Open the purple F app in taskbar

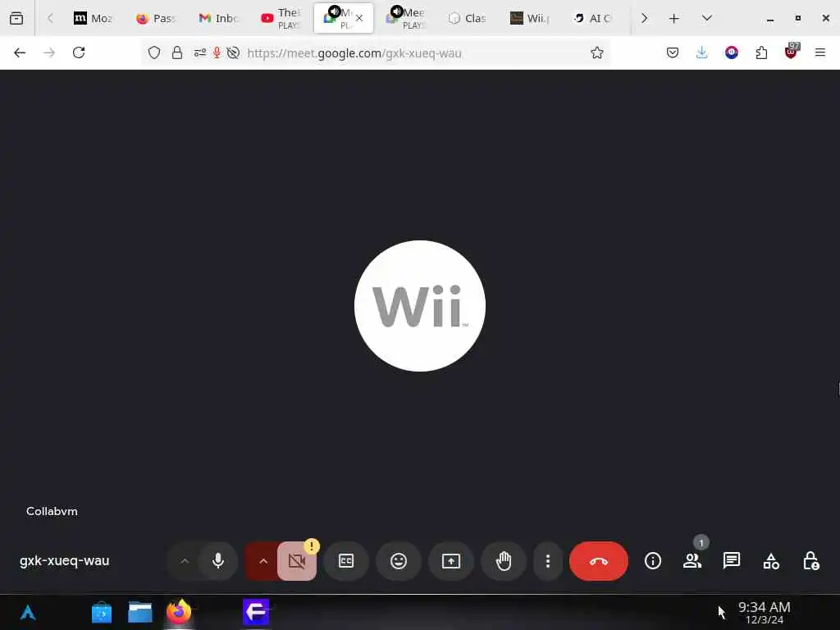(x=256, y=612)
